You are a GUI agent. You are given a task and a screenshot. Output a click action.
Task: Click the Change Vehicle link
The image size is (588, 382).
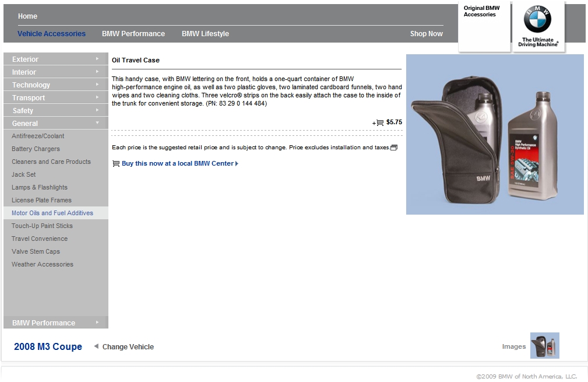point(128,347)
